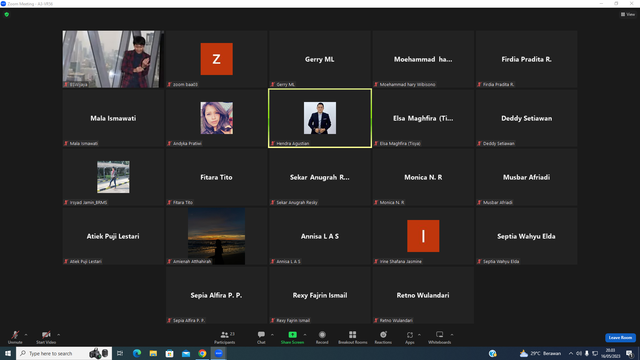
Task: Open the notification center icon
Action: tap(629, 353)
